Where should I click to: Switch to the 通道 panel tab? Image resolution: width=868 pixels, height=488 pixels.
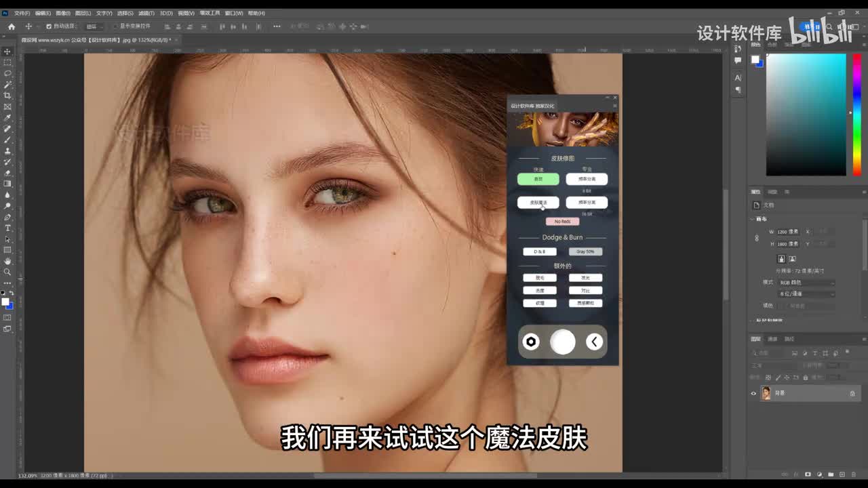[773, 339]
